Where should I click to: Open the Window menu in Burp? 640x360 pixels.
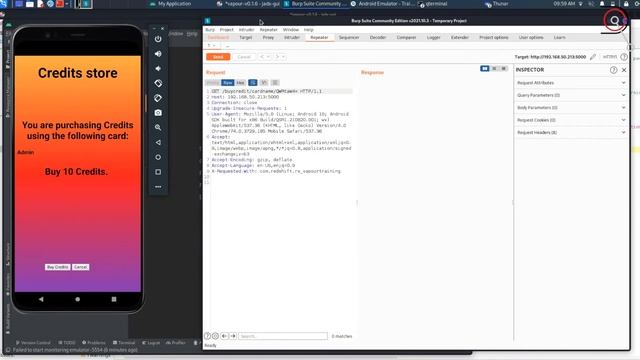coord(291,30)
